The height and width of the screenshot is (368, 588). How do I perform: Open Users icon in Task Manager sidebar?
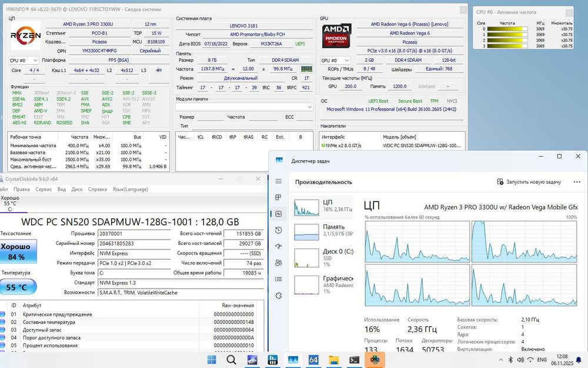point(278,263)
